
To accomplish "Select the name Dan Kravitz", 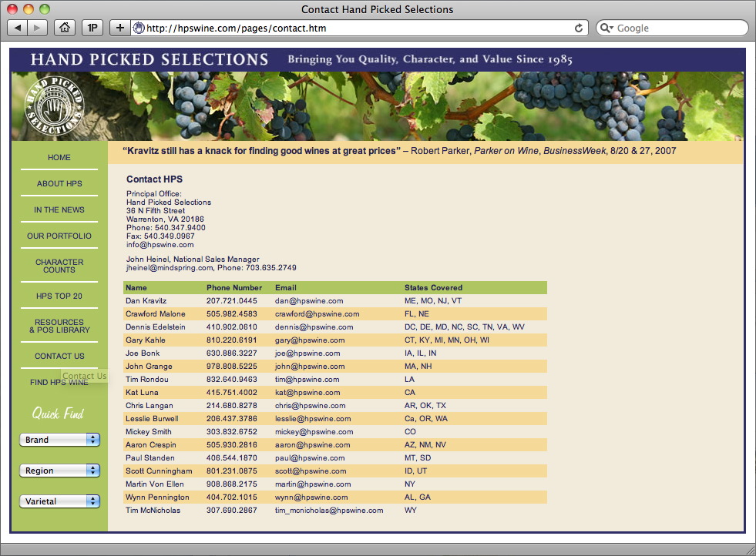I will pos(146,300).
